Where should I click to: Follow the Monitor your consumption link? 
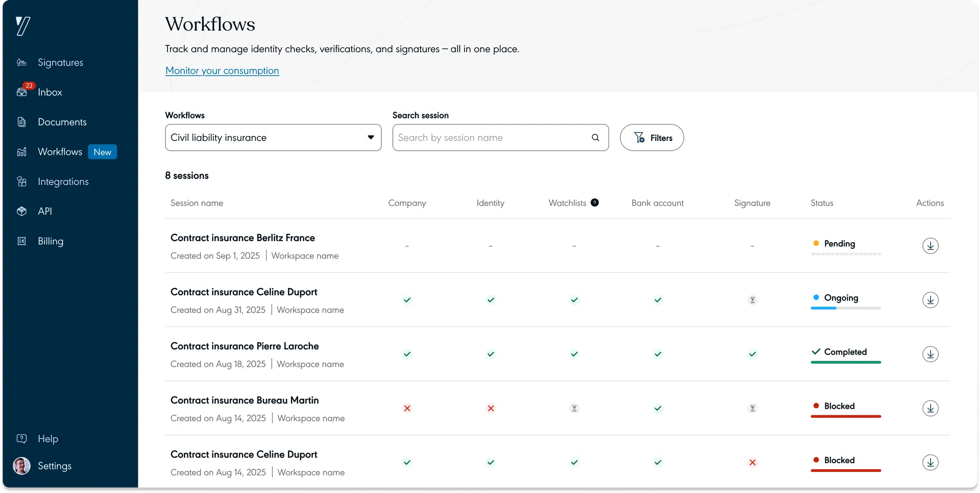tap(222, 70)
